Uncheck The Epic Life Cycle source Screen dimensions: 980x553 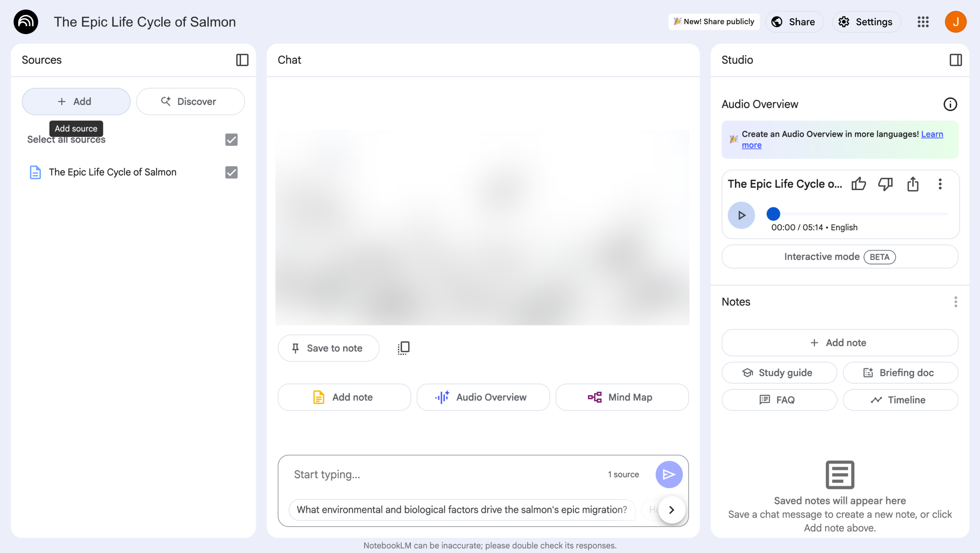point(231,172)
